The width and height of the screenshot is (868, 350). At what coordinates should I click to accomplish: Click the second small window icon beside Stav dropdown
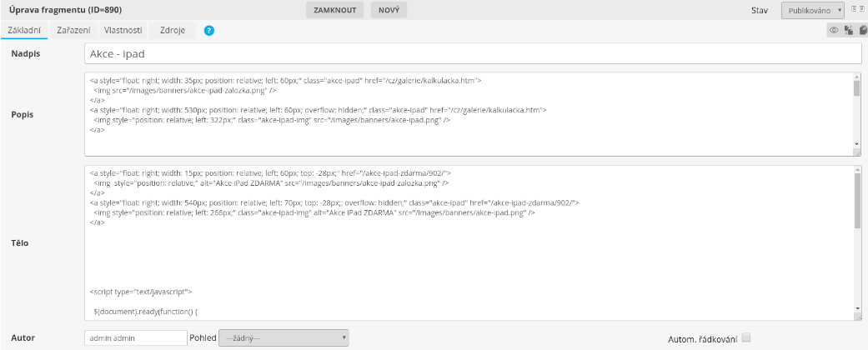[861, 7]
